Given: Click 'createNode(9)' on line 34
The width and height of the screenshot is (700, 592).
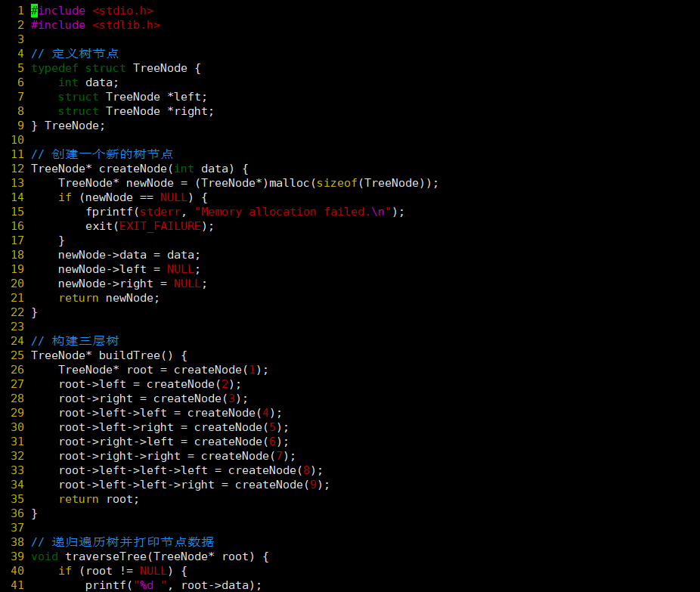Looking at the screenshot, I should click(279, 485).
